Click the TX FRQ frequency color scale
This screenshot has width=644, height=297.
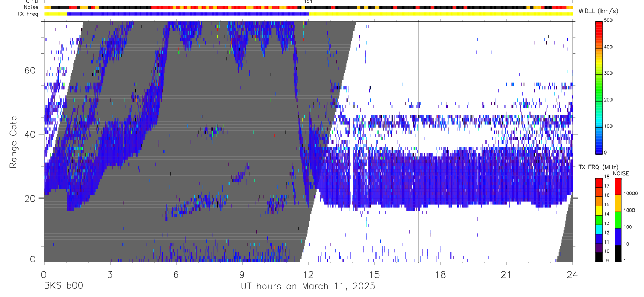pos(598,219)
